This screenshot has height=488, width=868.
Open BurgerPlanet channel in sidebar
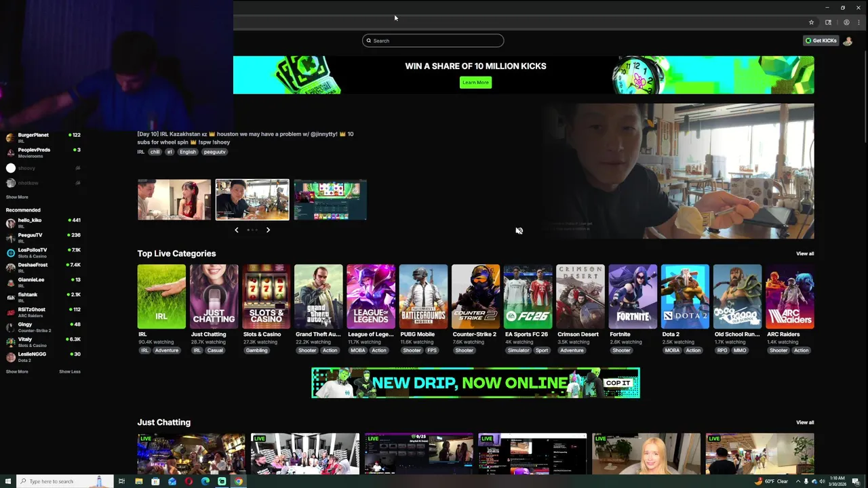(x=43, y=138)
